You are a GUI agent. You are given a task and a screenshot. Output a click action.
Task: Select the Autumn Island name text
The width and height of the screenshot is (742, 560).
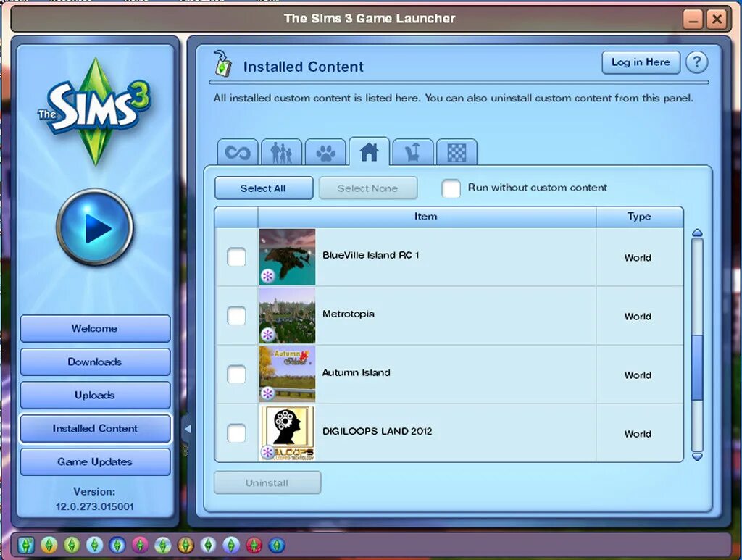click(357, 372)
